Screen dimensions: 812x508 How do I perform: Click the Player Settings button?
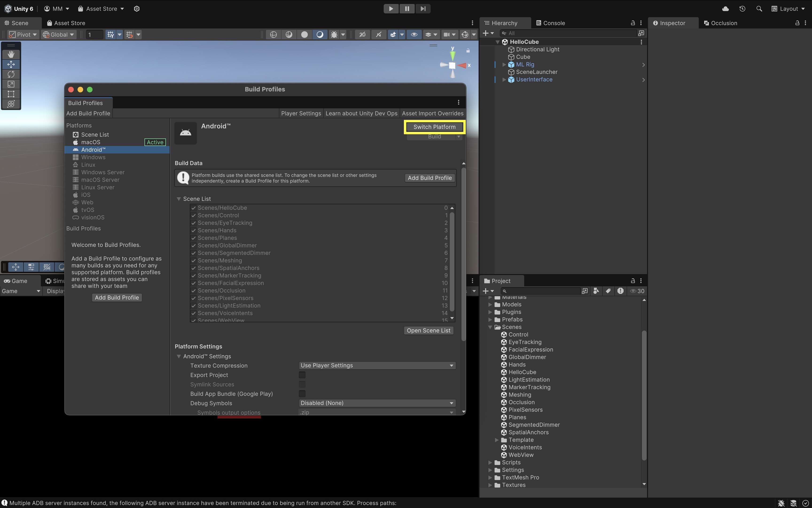(x=301, y=114)
